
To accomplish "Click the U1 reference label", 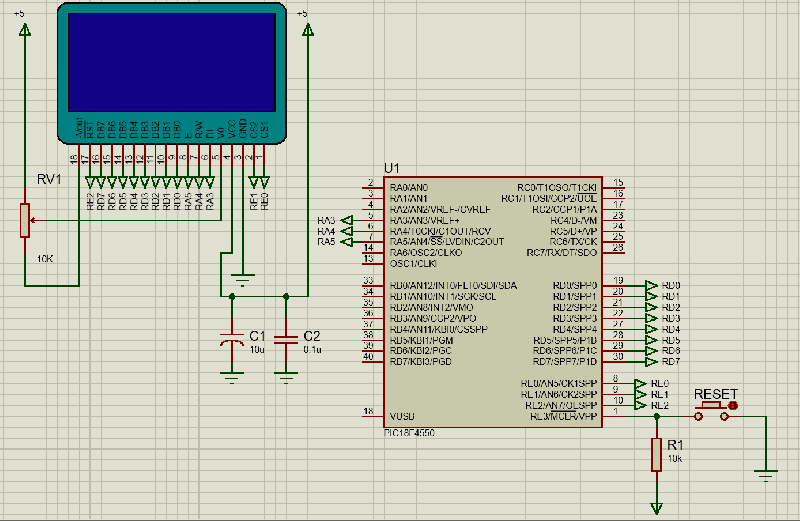I will pyautogui.click(x=391, y=168).
